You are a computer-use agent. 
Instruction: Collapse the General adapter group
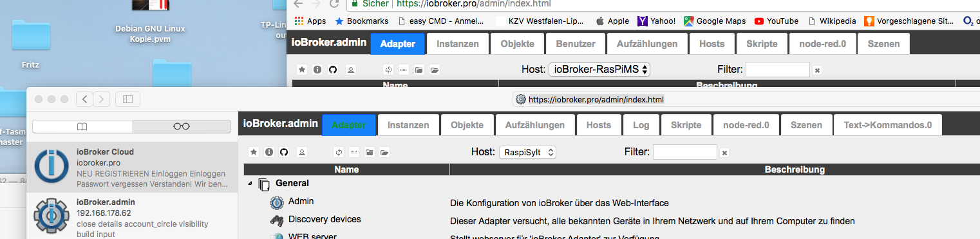coord(250,184)
